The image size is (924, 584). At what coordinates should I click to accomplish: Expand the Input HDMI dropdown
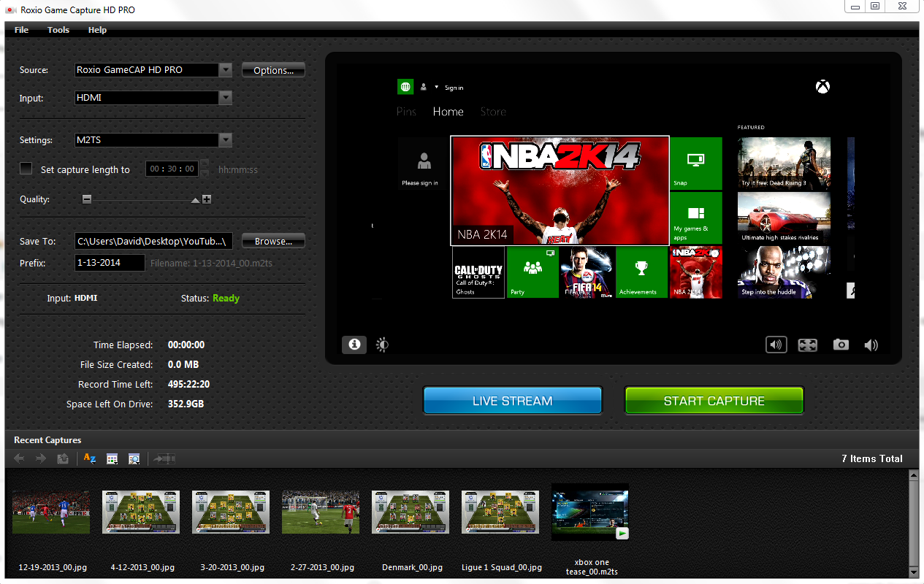226,98
